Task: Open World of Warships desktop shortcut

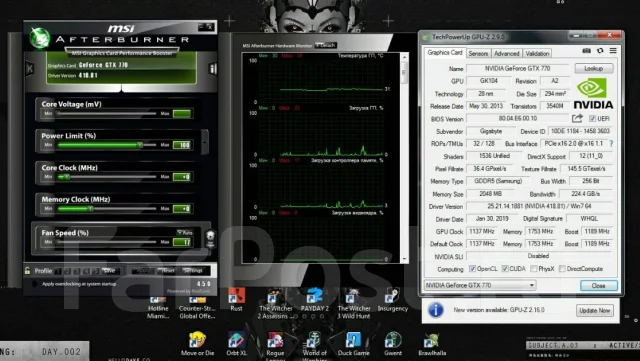Action: click(315, 346)
